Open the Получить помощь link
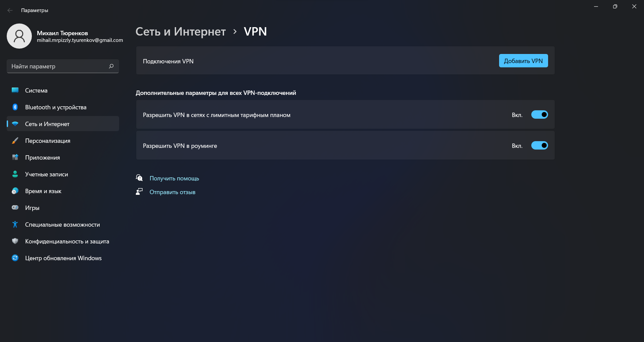The height and width of the screenshot is (342, 644). tap(174, 178)
